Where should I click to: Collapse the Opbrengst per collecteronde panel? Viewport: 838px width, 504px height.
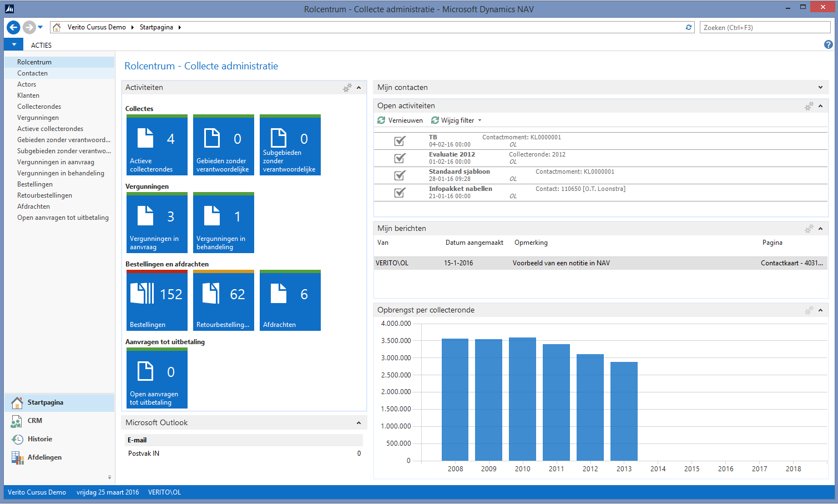[821, 310]
